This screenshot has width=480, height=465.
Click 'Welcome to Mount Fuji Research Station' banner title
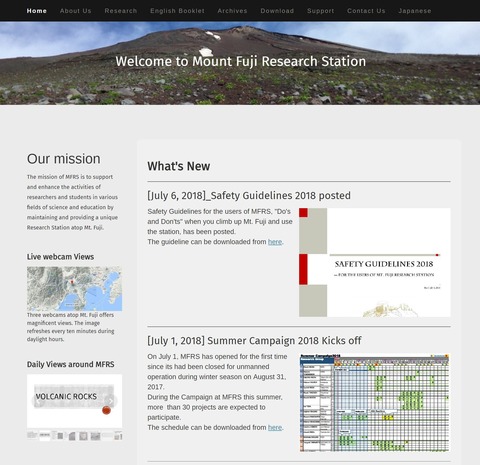(241, 61)
